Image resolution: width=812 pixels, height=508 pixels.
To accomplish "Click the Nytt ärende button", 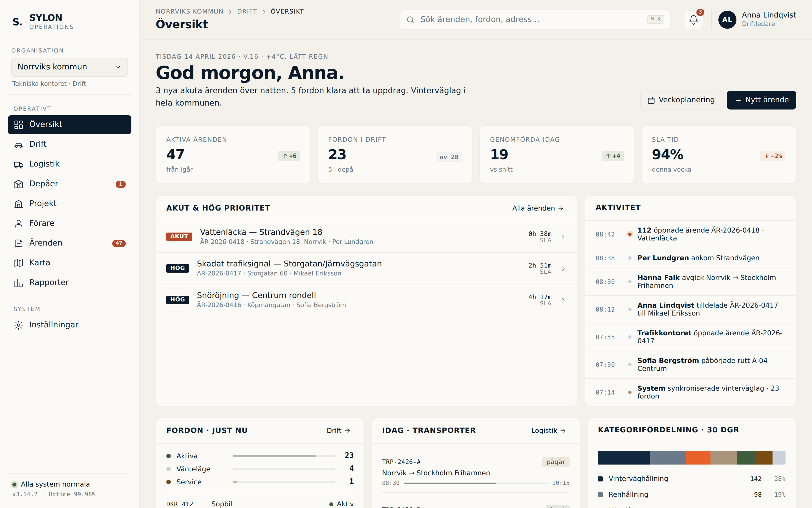I will [761, 100].
